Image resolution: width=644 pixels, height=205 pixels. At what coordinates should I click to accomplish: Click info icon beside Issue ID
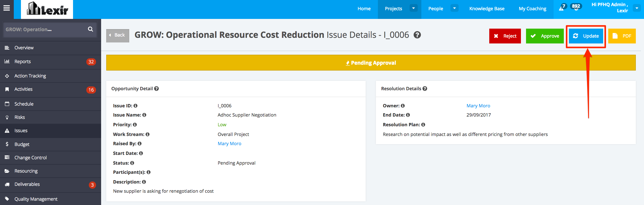(136, 106)
